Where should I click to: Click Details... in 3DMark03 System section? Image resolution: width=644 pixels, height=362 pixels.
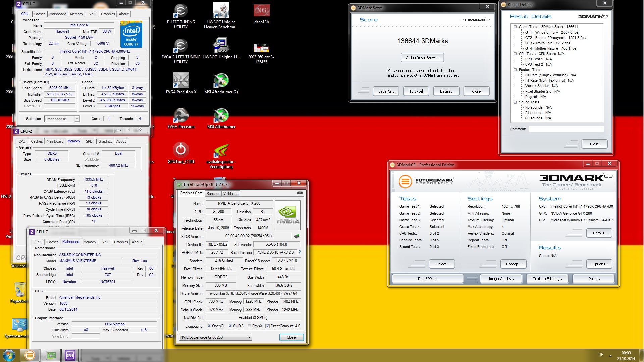coord(600,233)
